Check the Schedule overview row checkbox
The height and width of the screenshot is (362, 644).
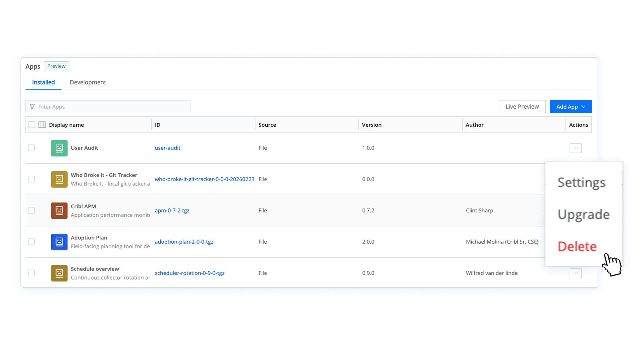[31, 273]
